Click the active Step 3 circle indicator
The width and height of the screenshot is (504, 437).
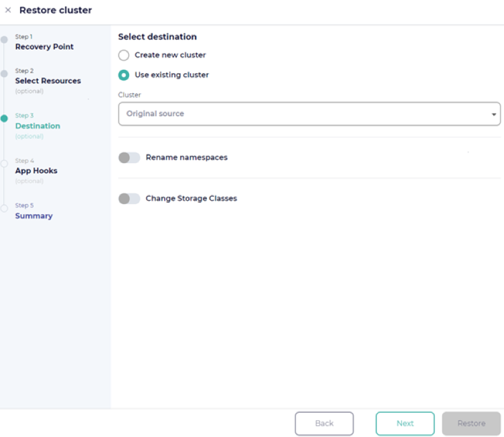pos(4,118)
